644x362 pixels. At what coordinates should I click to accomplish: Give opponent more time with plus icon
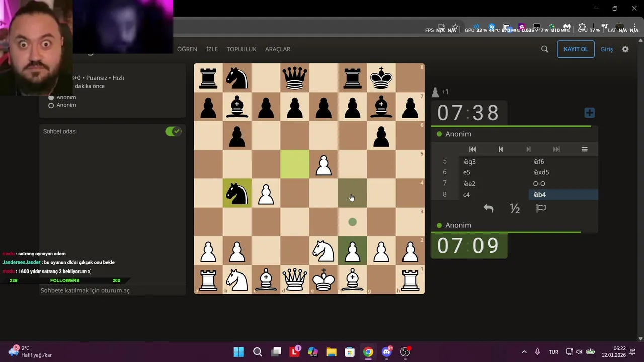pos(589,113)
